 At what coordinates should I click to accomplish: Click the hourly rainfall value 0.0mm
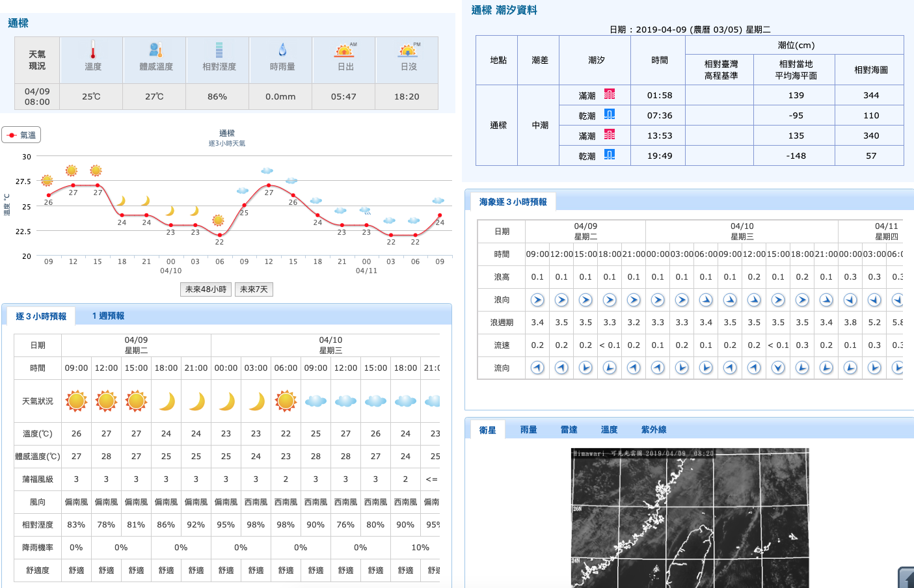click(280, 97)
